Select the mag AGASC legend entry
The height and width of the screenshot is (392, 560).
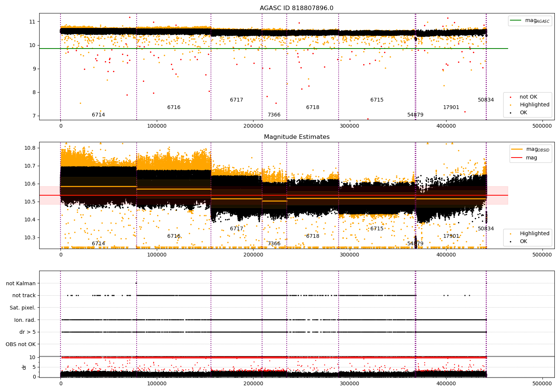(x=530, y=21)
